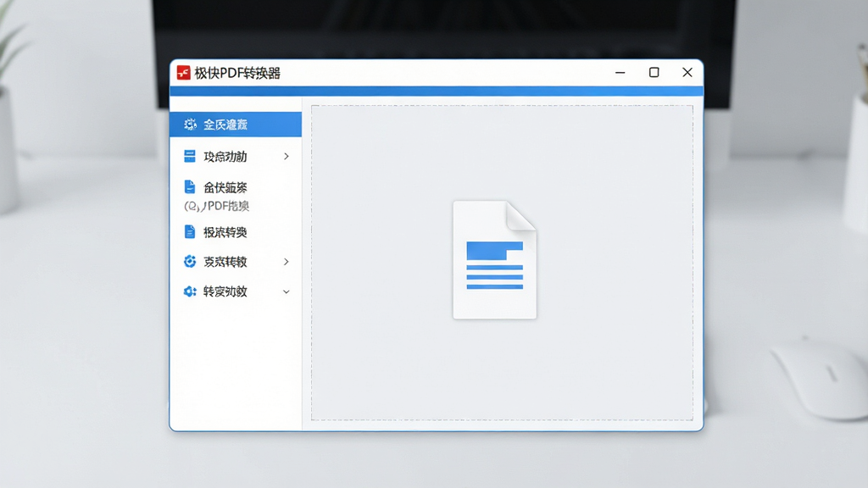Click the gray PDF subtitle text in the sidebar
This screenshot has height=488, width=868.
coord(216,207)
